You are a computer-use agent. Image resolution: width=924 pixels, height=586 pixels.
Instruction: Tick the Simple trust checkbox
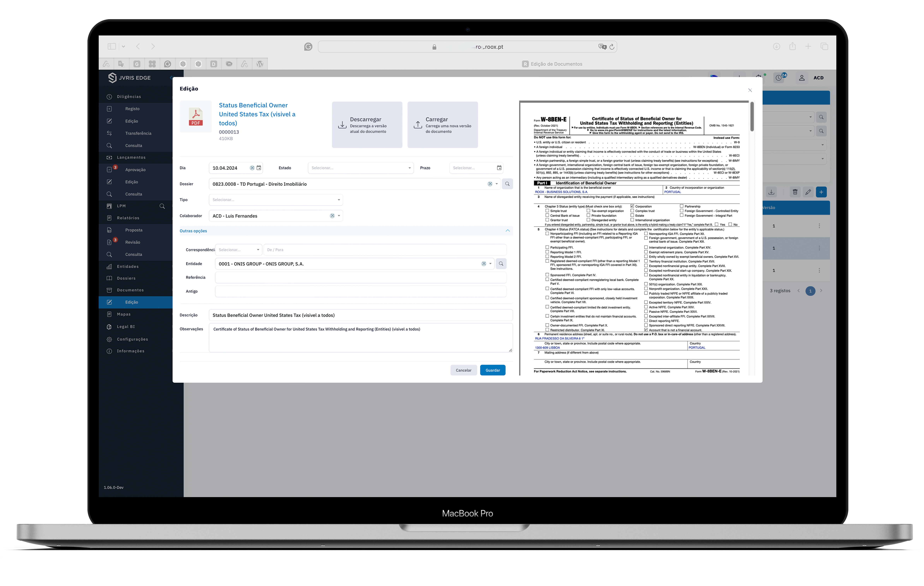click(x=547, y=211)
